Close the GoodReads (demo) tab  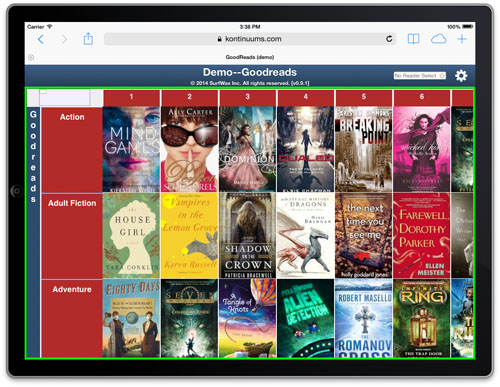pos(31,57)
